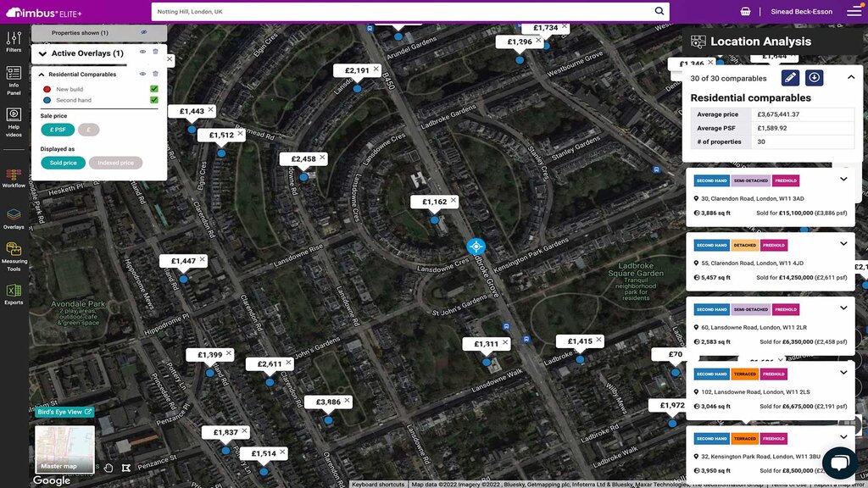Open Bird's Eye View
The height and width of the screenshot is (488, 868).
pyautogui.click(x=64, y=411)
